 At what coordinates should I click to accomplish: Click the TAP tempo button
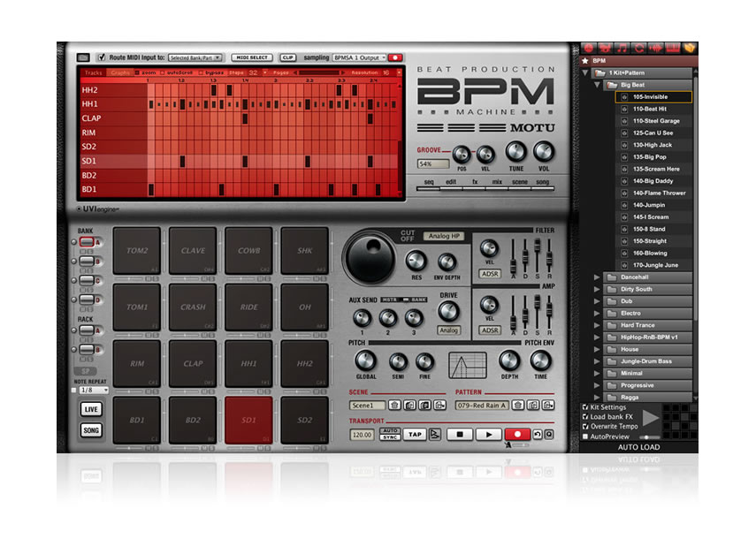point(415,435)
